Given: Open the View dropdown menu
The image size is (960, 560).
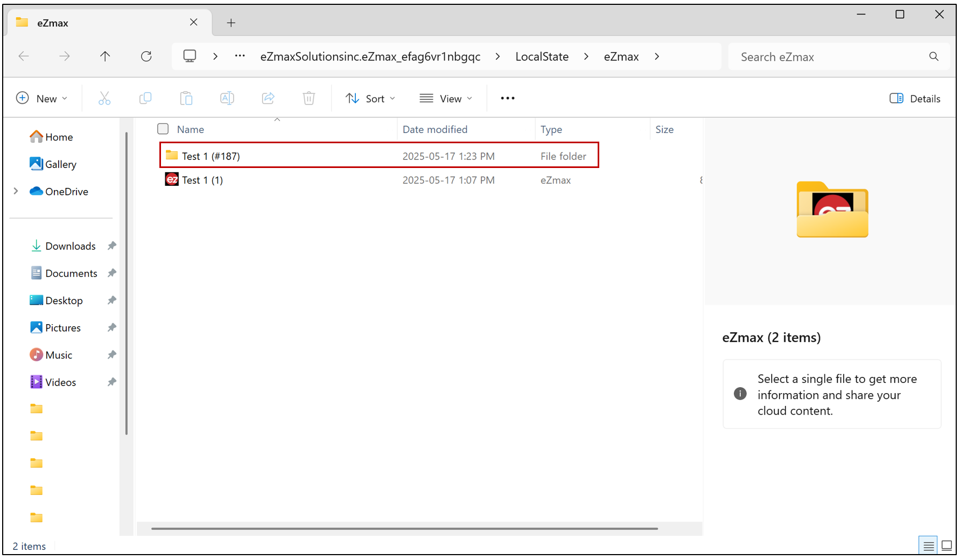Looking at the screenshot, I should [x=446, y=99].
